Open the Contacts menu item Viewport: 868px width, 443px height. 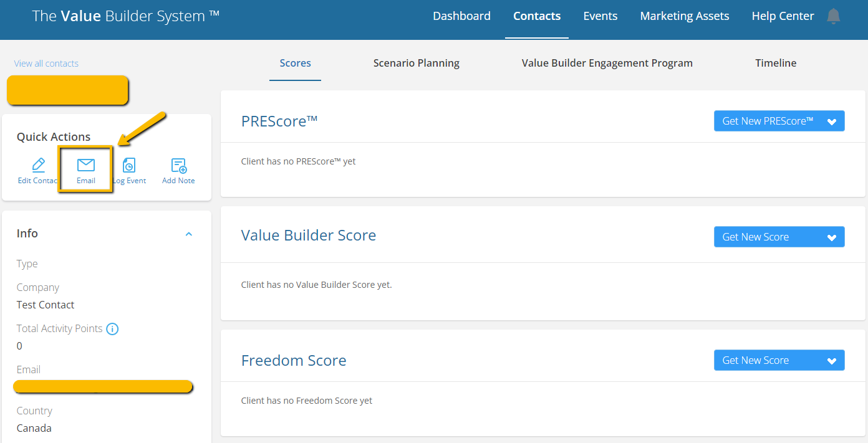537,16
